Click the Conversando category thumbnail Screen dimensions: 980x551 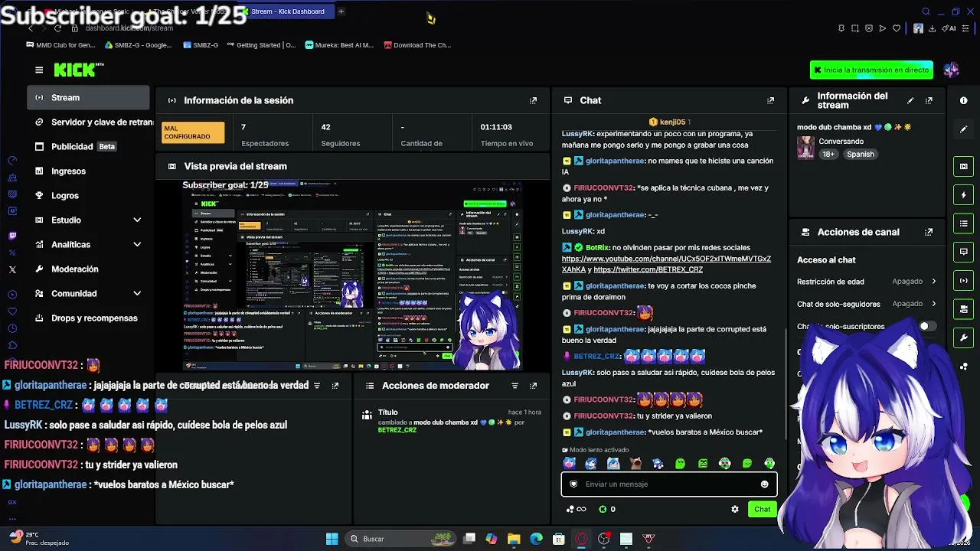(805, 148)
